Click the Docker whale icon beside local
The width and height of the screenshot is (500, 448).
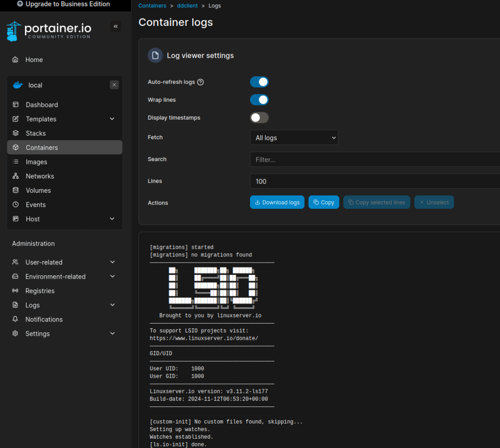pyautogui.click(x=18, y=85)
